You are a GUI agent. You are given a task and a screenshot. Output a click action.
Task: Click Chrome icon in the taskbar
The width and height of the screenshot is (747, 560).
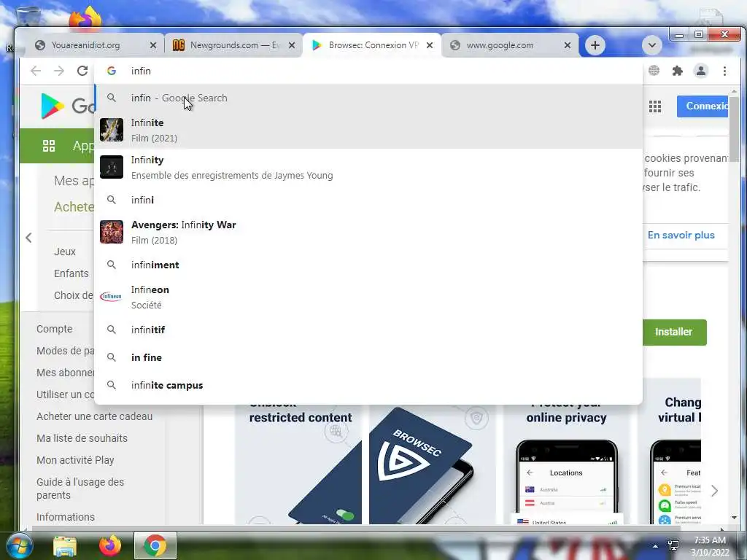pyautogui.click(x=155, y=545)
